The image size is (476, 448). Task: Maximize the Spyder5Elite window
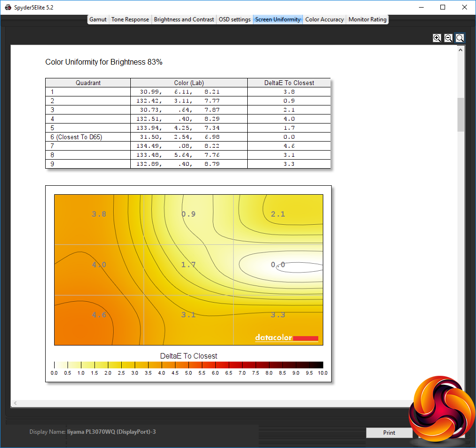(443, 7)
